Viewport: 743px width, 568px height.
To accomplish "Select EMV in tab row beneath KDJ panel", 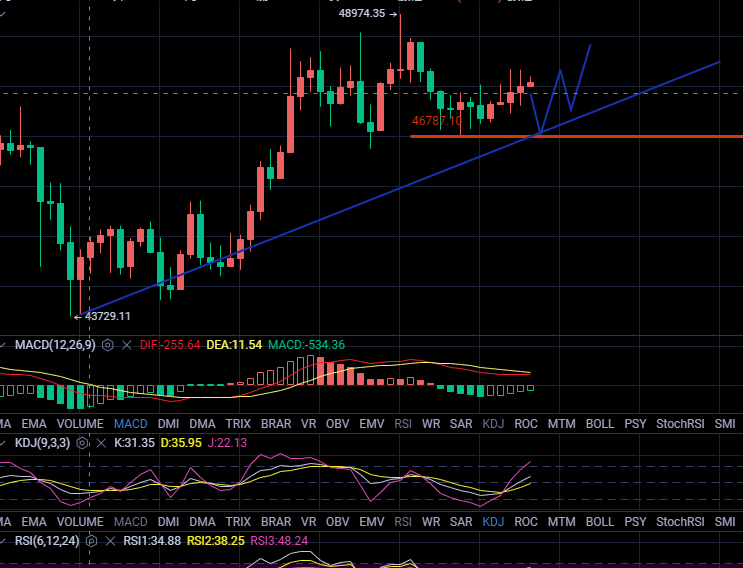I will click(x=372, y=522).
